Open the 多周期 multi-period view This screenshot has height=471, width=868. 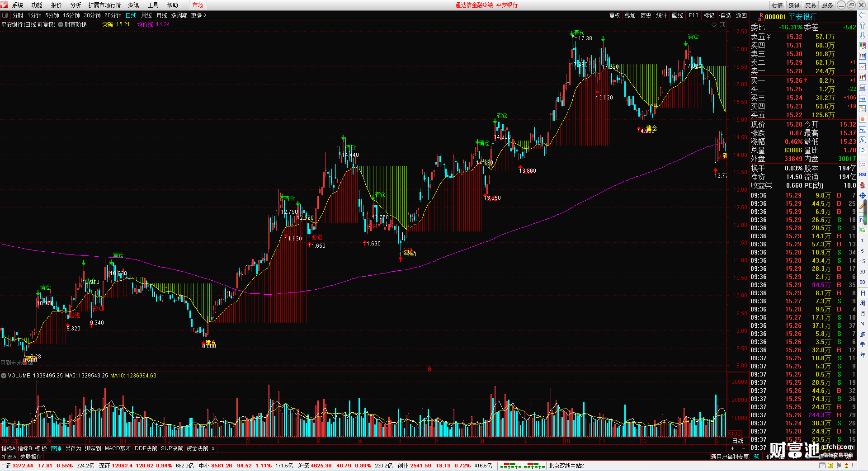(179, 15)
